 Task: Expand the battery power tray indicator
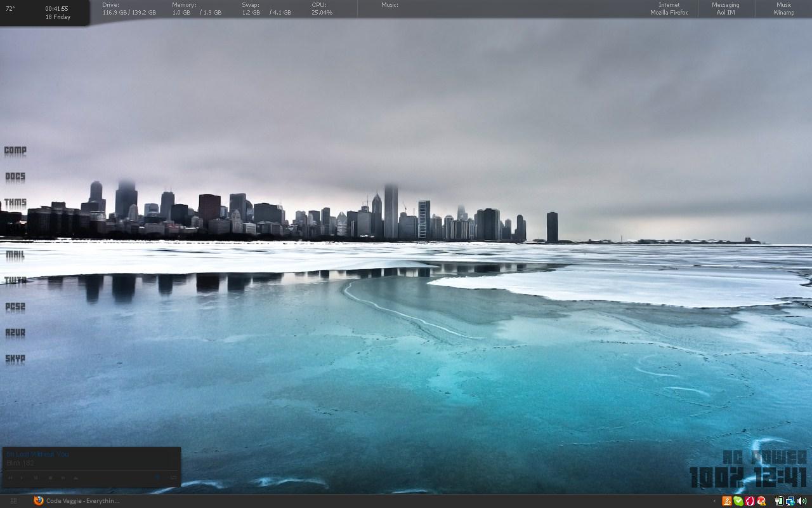(779, 501)
